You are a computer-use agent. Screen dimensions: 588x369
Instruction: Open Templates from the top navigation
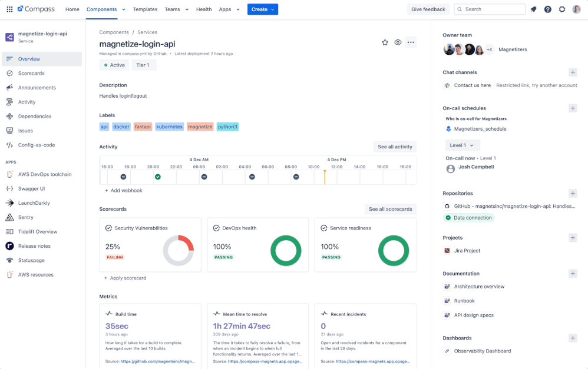[x=145, y=9]
